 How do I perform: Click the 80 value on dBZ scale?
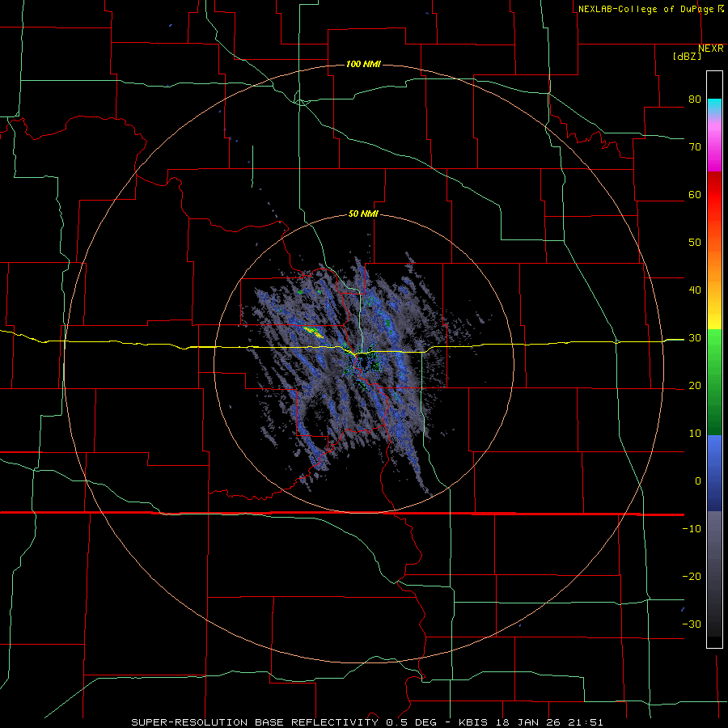pyautogui.click(x=695, y=99)
